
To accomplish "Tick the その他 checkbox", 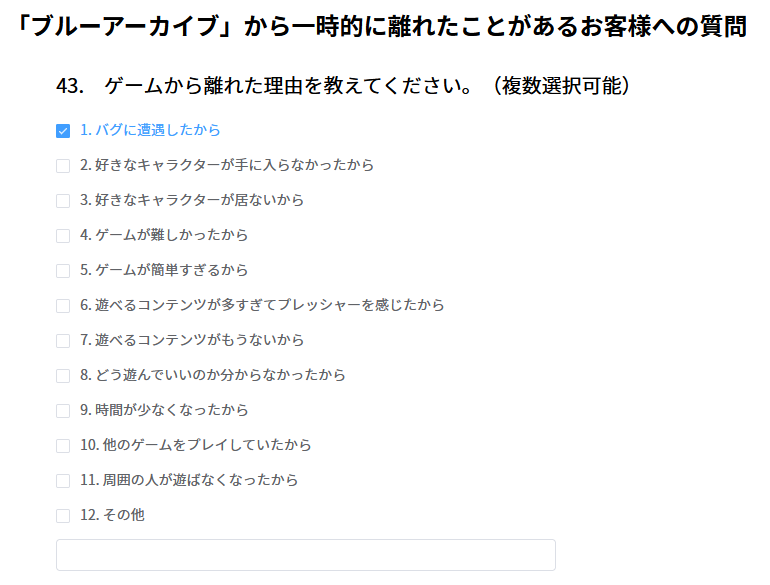I will coord(63,516).
